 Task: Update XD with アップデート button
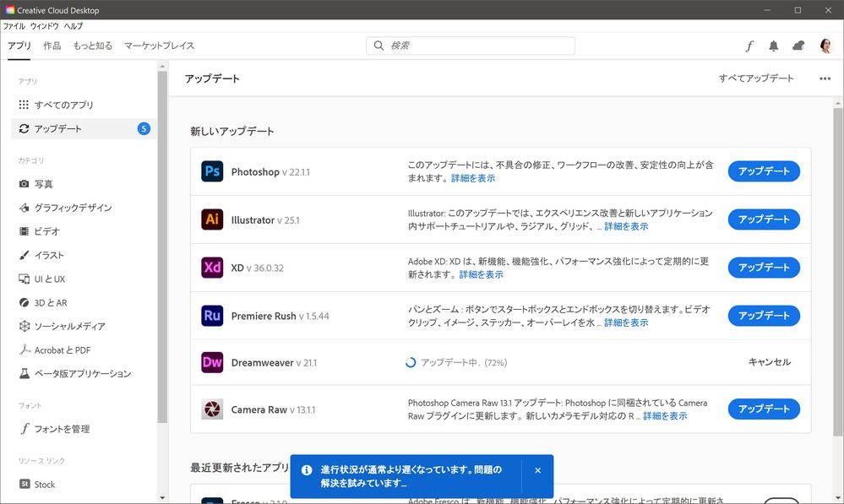click(764, 268)
